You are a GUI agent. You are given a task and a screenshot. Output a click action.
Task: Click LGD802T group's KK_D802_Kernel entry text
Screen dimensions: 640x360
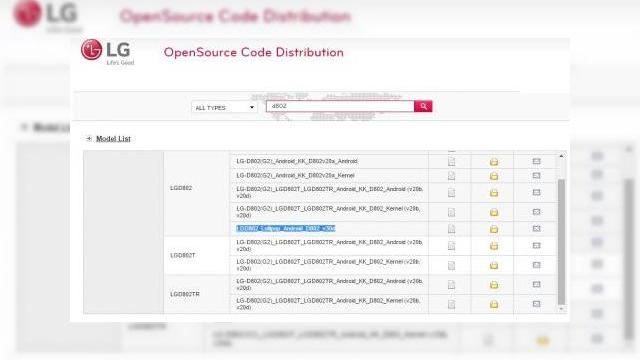pyautogui.click(x=328, y=265)
